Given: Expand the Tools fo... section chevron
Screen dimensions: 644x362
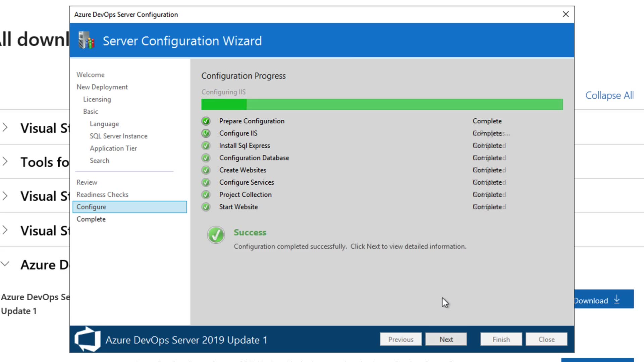Looking at the screenshot, I should tap(5, 162).
